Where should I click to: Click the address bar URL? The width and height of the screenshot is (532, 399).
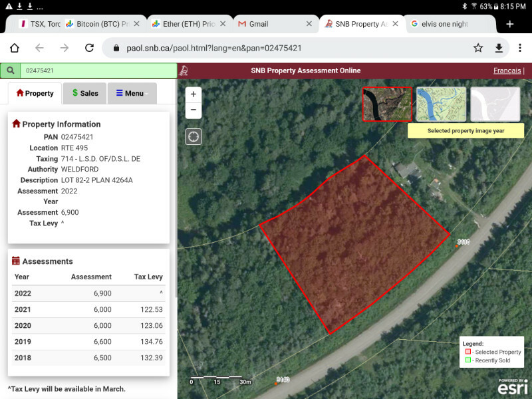[214, 48]
